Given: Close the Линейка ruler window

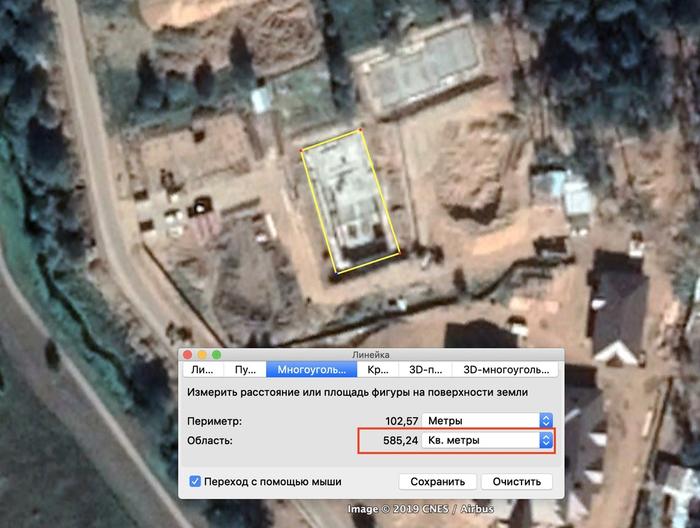Looking at the screenshot, I should (187, 355).
